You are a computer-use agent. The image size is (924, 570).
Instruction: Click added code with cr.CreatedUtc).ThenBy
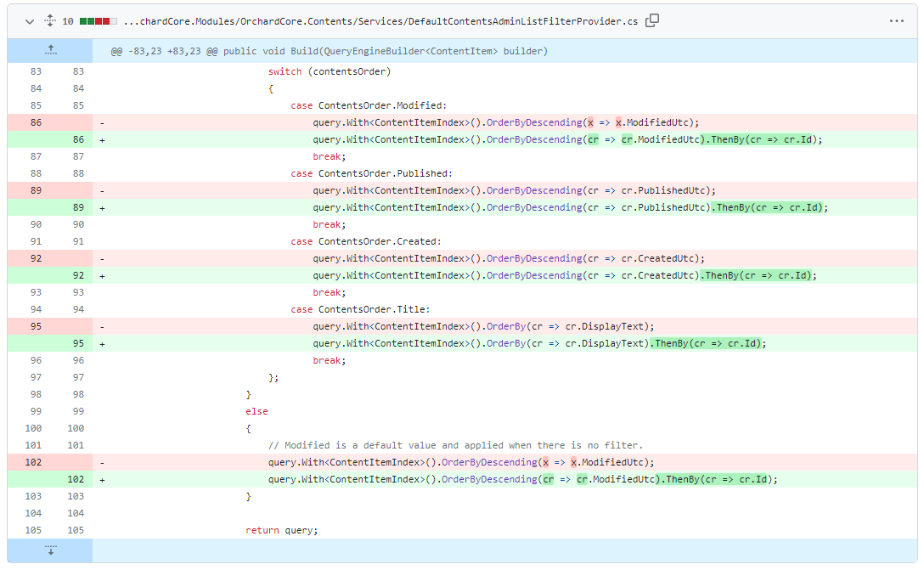click(x=565, y=275)
